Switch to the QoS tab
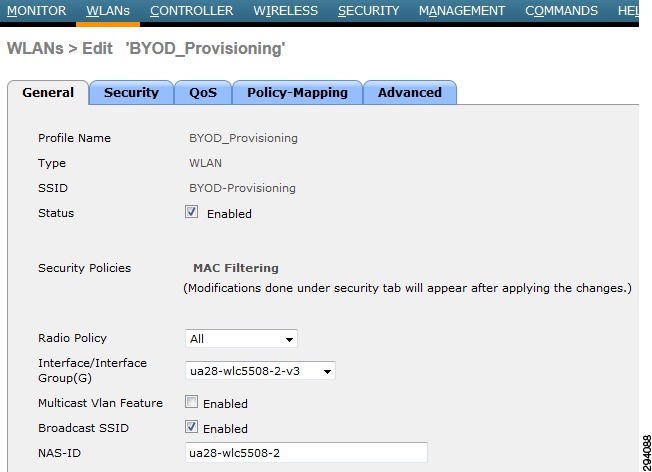The height and width of the screenshot is (472, 652). [x=203, y=92]
